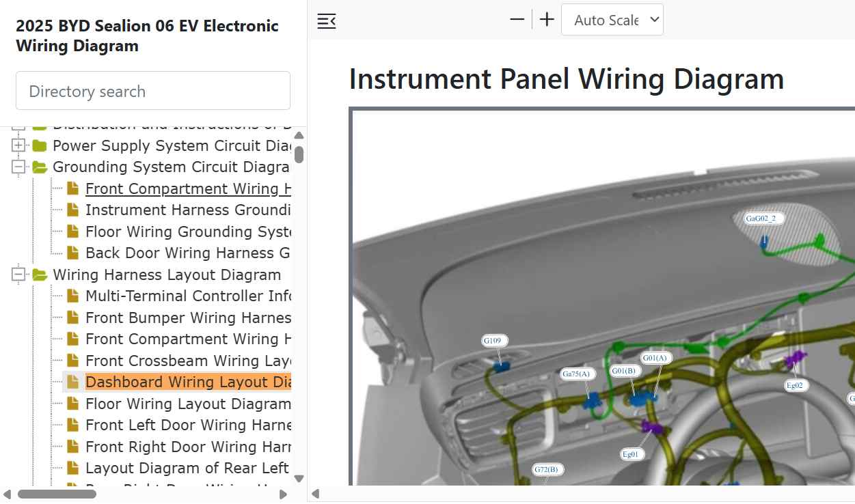Open Front Bumper Wiring Harness item
Screen dimensions: 855x504
188,318
